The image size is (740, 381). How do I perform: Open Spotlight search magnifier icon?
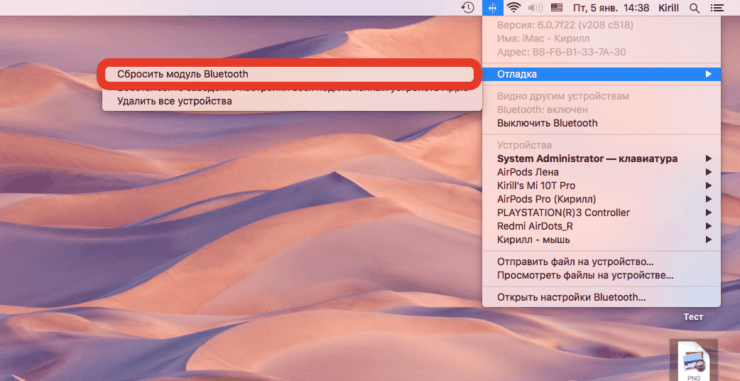pos(695,8)
